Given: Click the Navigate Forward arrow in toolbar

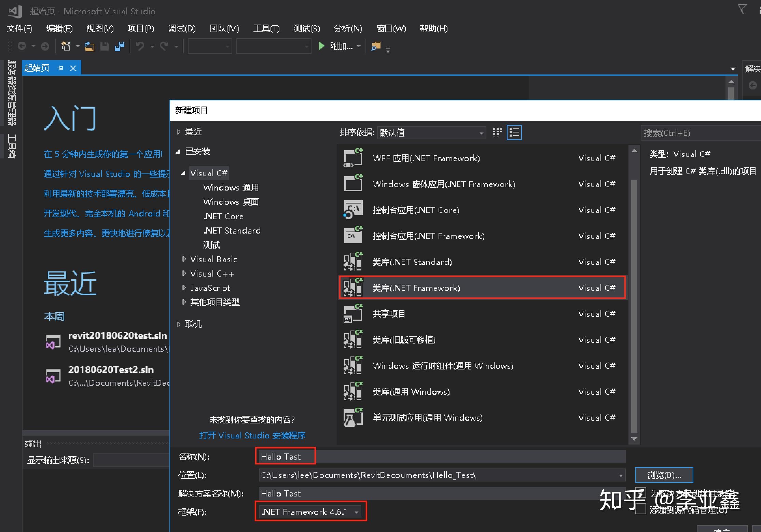Looking at the screenshot, I should [x=45, y=46].
